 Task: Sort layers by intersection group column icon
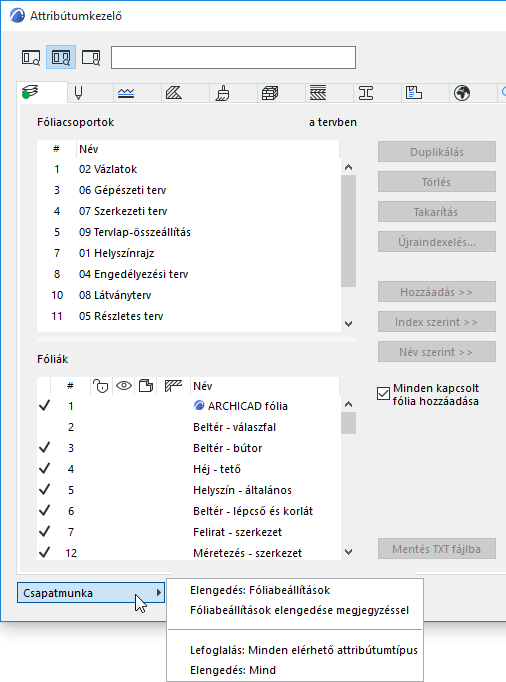(x=173, y=386)
